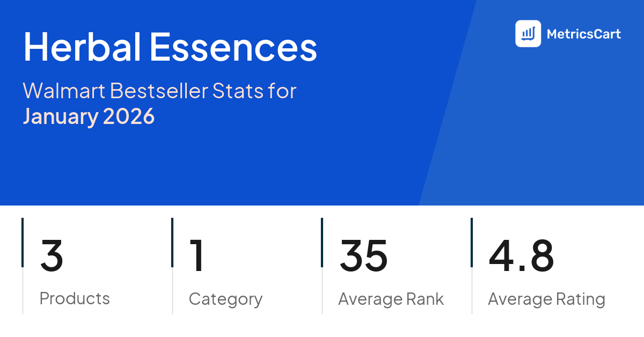Image resolution: width=644 pixels, height=337 pixels.
Task: Select the Herbal Essences heading
Action: (170, 47)
